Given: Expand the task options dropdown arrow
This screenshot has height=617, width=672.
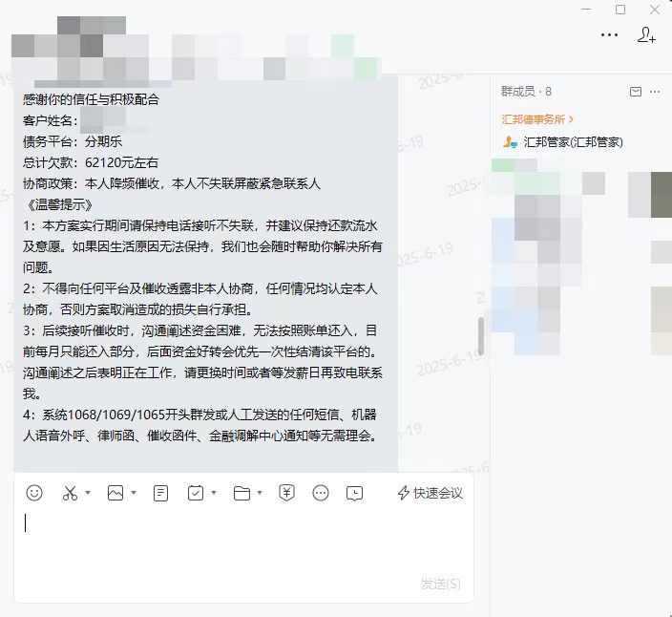Looking at the screenshot, I should tap(214, 493).
